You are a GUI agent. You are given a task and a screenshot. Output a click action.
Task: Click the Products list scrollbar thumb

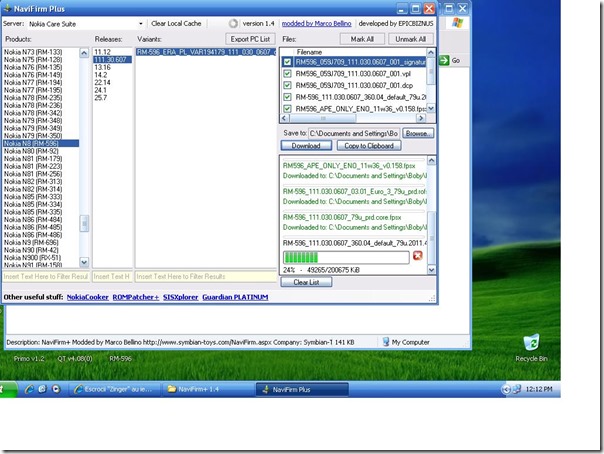pyautogui.click(x=84, y=223)
